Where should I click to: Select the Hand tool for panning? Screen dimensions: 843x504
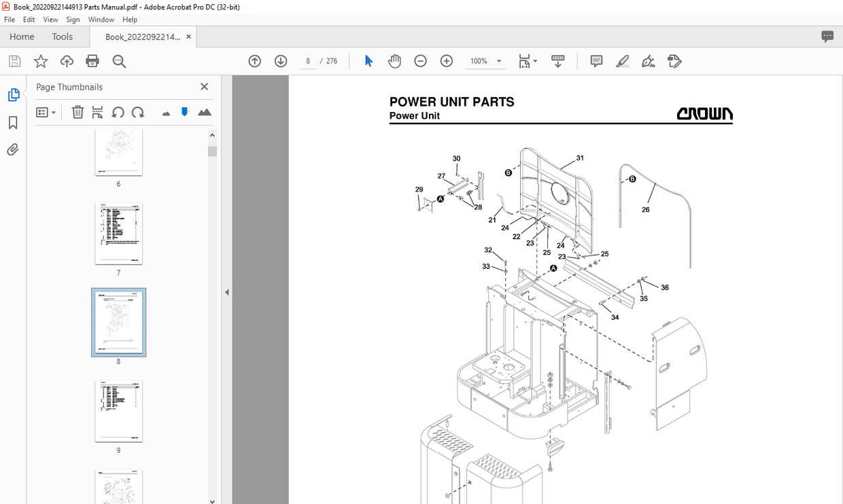(x=394, y=60)
